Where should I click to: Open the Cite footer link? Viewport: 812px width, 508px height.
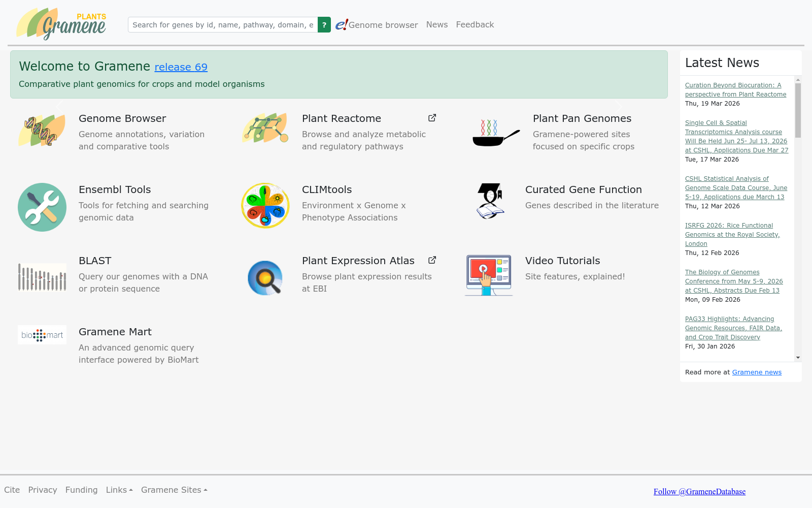tap(12, 490)
